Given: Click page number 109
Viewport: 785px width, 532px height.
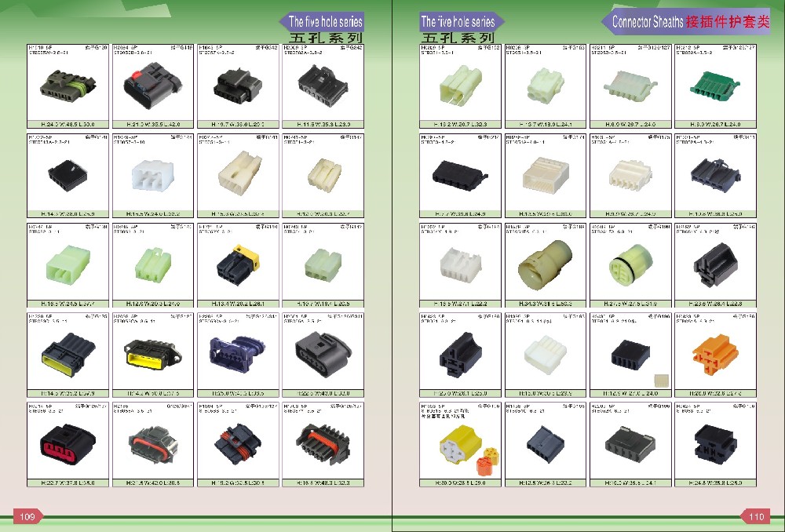Looking at the screenshot, I should [x=27, y=516].
